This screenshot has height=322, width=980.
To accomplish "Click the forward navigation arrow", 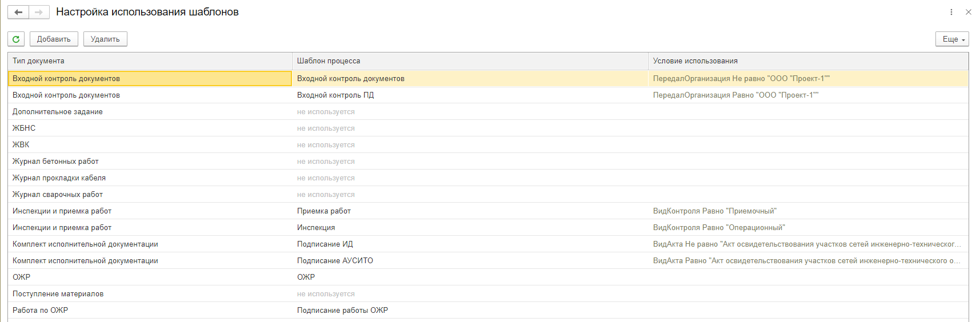I will (39, 12).
